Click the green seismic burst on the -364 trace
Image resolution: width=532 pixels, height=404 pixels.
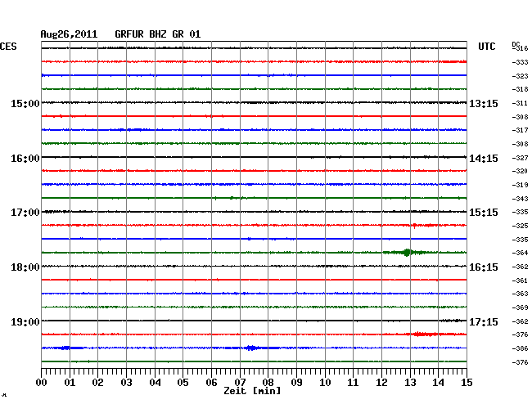[407, 253]
